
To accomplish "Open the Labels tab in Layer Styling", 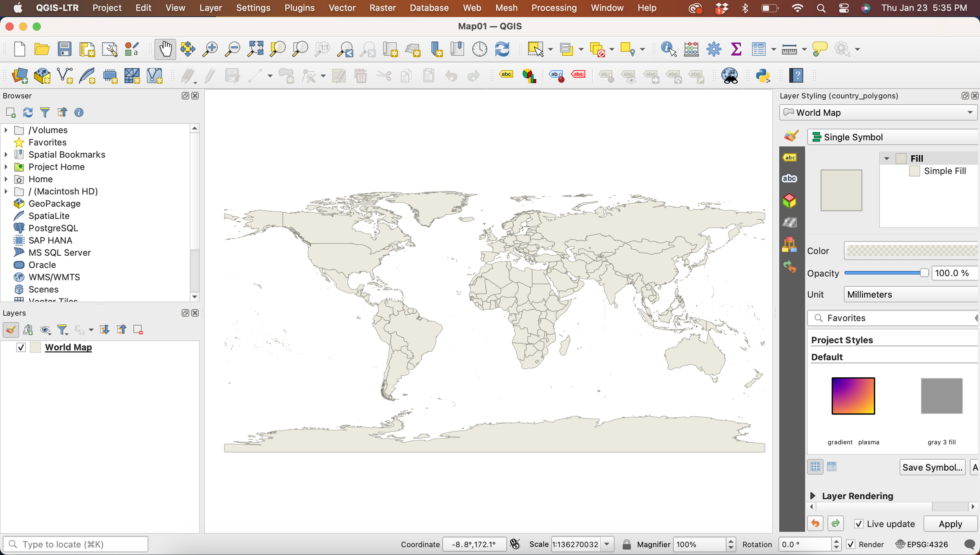I will pyautogui.click(x=790, y=157).
